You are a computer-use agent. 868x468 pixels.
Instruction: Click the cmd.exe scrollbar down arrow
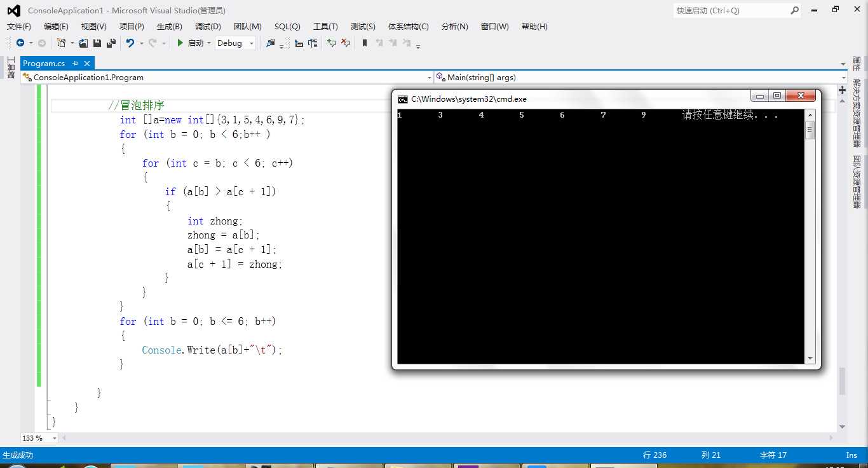[x=810, y=359]
